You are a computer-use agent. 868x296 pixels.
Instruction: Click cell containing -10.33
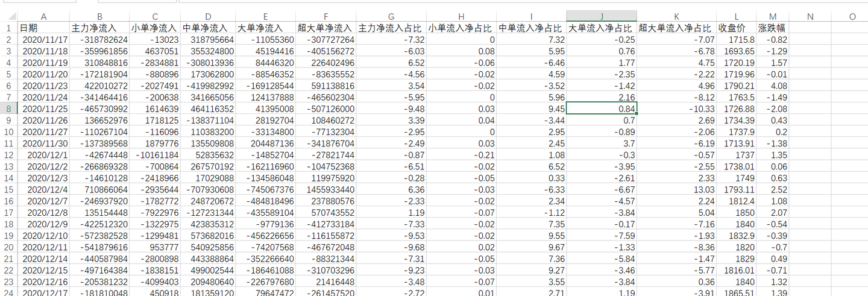pyautogui.click(x=676, y=109)
